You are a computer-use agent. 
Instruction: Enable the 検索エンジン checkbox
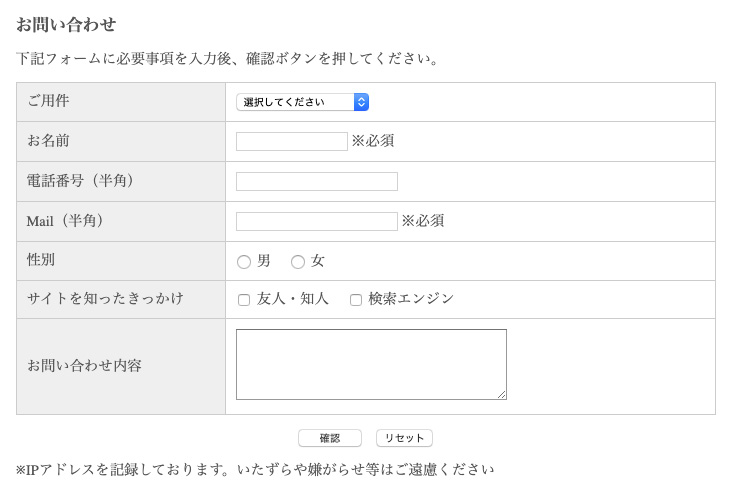[x=356, y=300]
